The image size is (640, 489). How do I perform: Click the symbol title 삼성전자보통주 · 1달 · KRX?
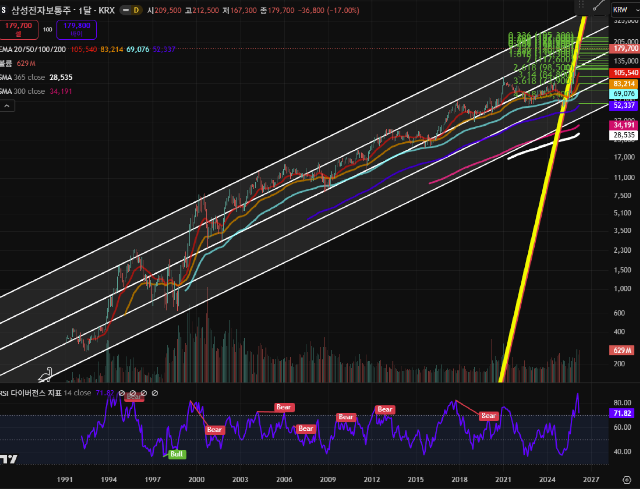[x=63, y=10]
